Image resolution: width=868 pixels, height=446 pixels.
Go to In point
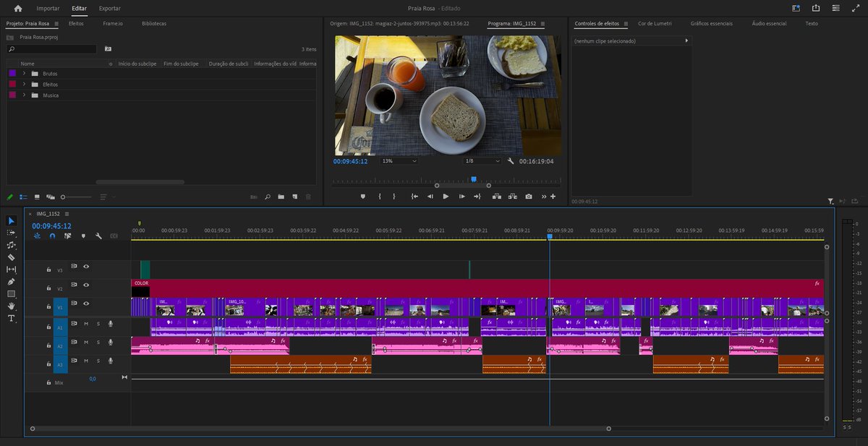click(414, 197)
